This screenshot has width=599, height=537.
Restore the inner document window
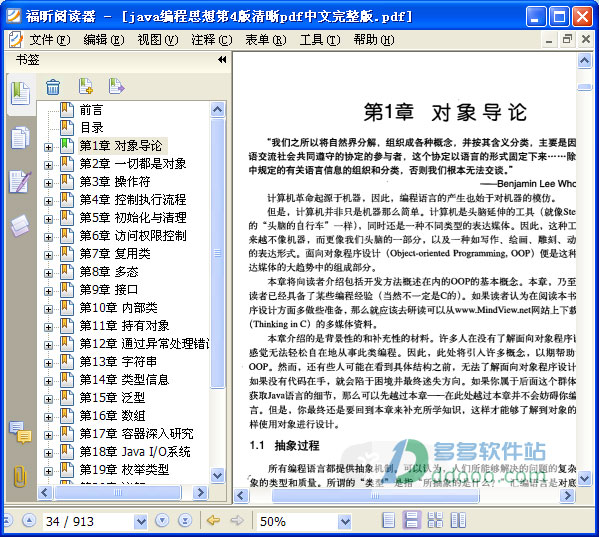point(567,39)
